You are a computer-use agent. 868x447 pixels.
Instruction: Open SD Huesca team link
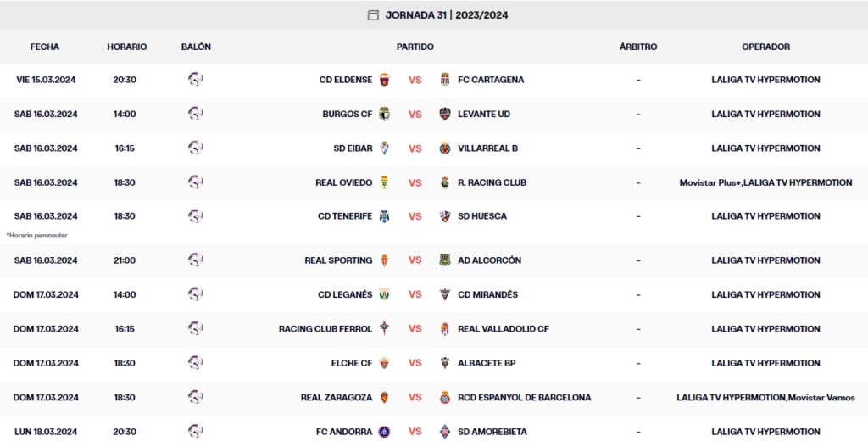point(481,216)
